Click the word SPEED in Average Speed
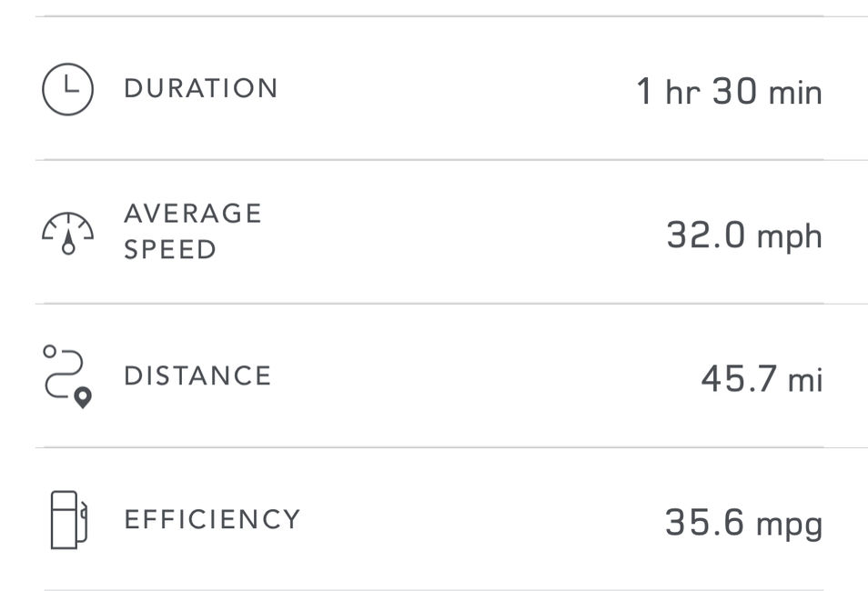Image resolution: width=868 pixels, height=591 pixels. [170, 249]
